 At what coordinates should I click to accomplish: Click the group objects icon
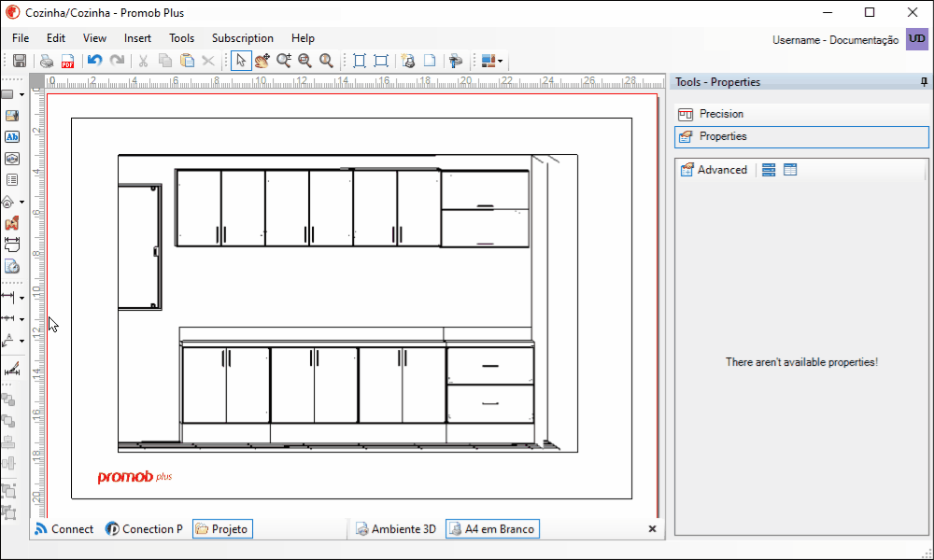coord(8,491)
